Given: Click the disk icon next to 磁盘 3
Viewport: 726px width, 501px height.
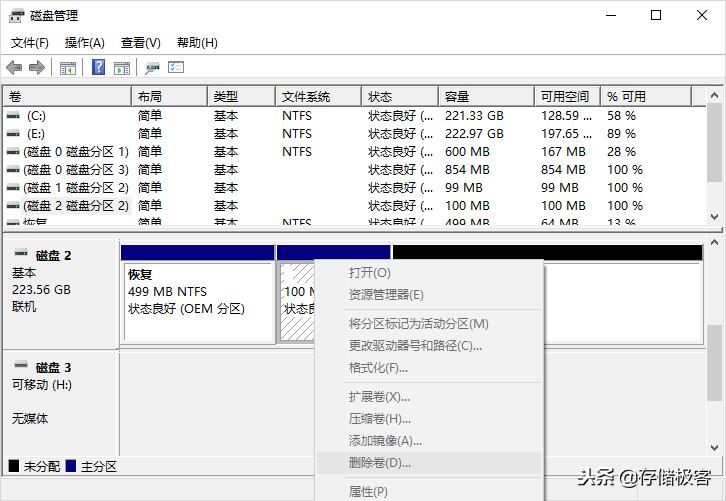Looking at the screenshot, I should coord(21,365).
